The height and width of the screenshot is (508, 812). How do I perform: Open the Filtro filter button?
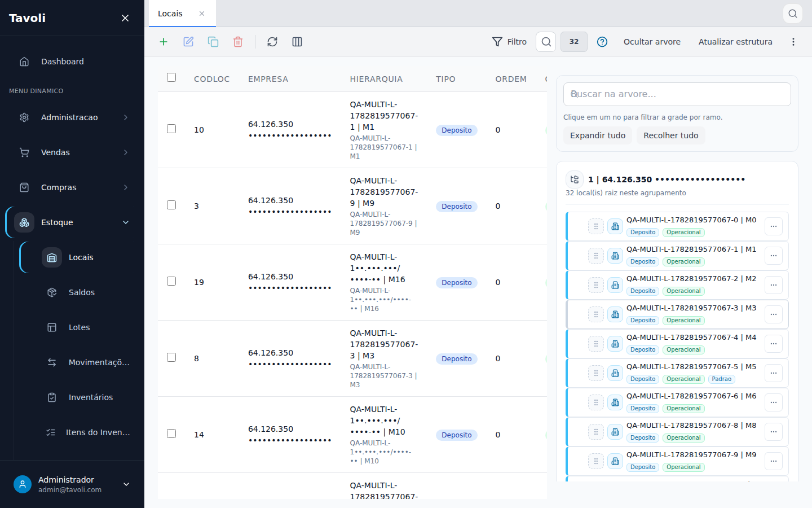tap(509, 42)
